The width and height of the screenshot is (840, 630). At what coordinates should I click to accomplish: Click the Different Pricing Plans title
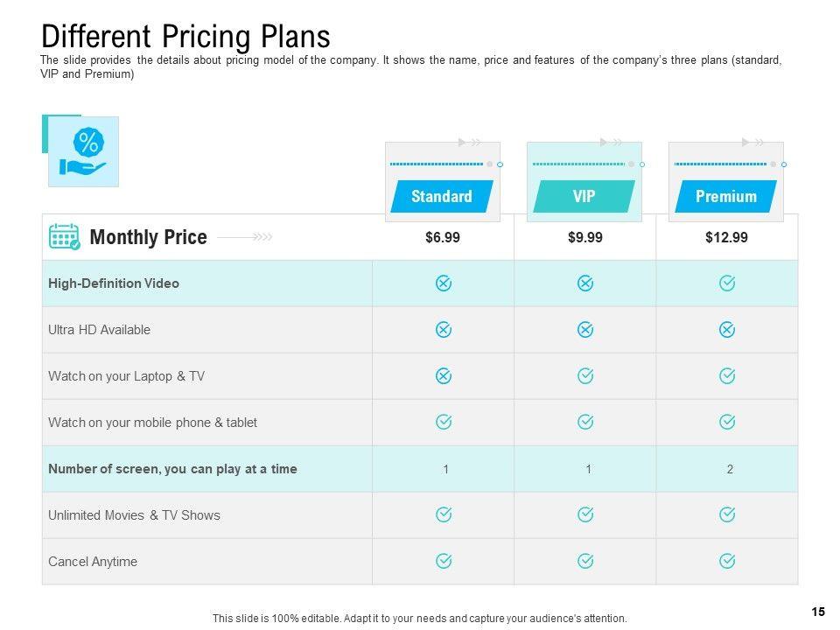click(x=186, y=37)
